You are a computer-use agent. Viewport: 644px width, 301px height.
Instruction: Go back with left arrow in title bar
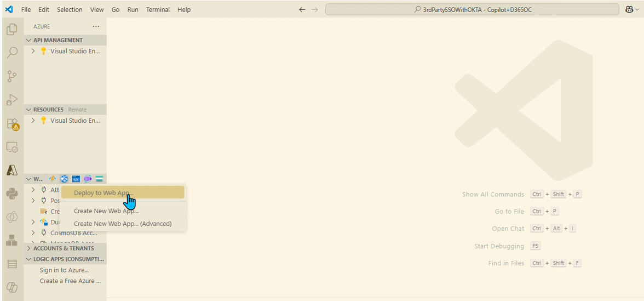302,9
